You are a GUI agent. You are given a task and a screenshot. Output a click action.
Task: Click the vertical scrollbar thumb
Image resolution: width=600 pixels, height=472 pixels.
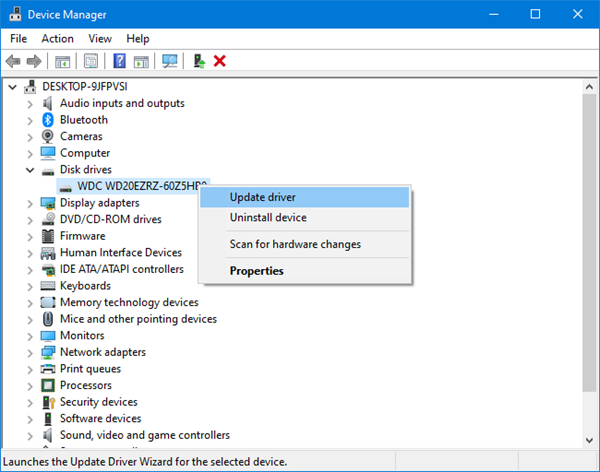tap(589, 243)
